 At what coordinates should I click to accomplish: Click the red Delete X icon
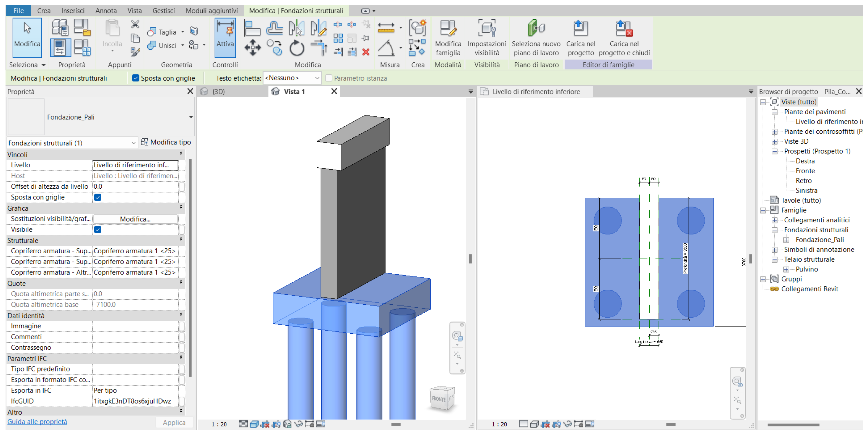[366, 52]
